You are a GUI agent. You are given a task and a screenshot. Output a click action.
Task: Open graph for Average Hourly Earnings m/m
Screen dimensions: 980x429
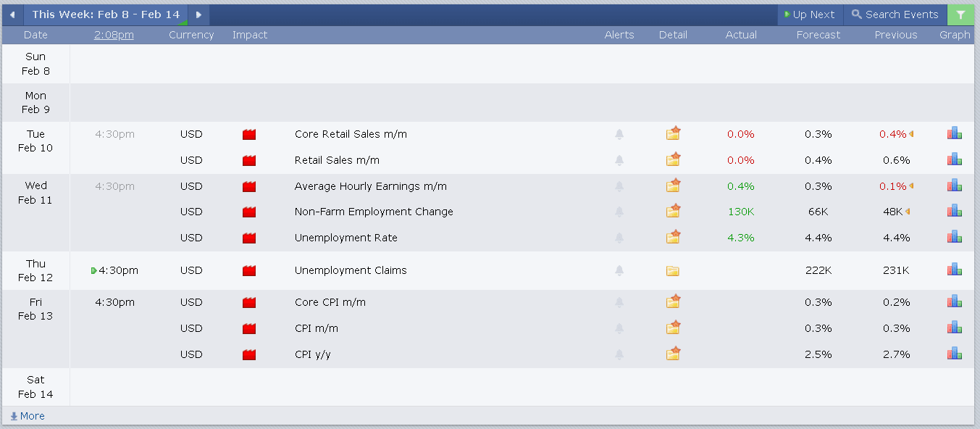point(954,186)
